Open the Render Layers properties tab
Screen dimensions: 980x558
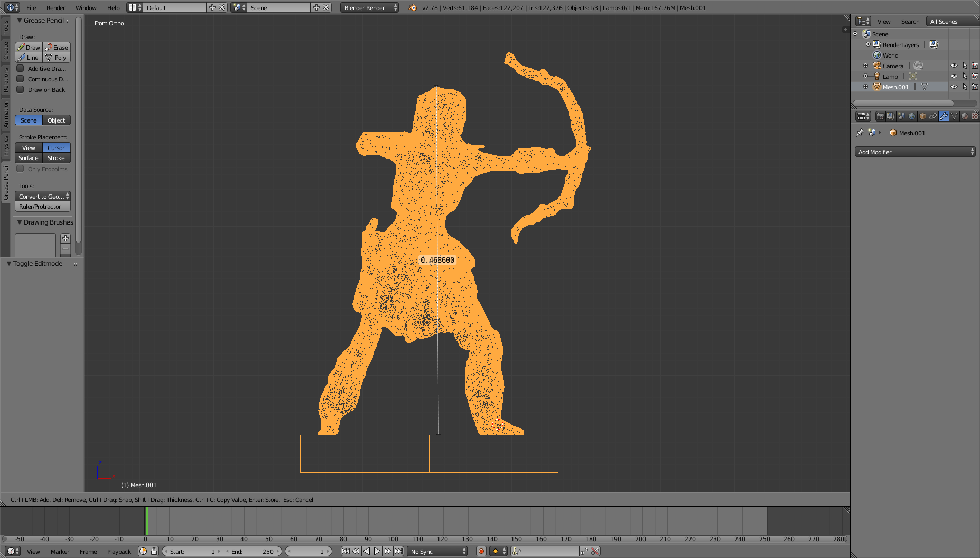(x=891, y=116)
